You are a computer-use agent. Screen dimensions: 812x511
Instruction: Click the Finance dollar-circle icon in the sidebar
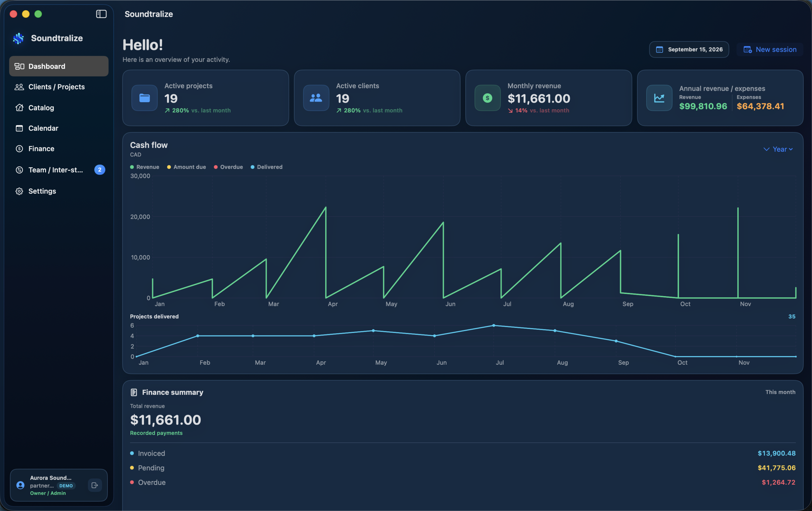tap(19, 149)
